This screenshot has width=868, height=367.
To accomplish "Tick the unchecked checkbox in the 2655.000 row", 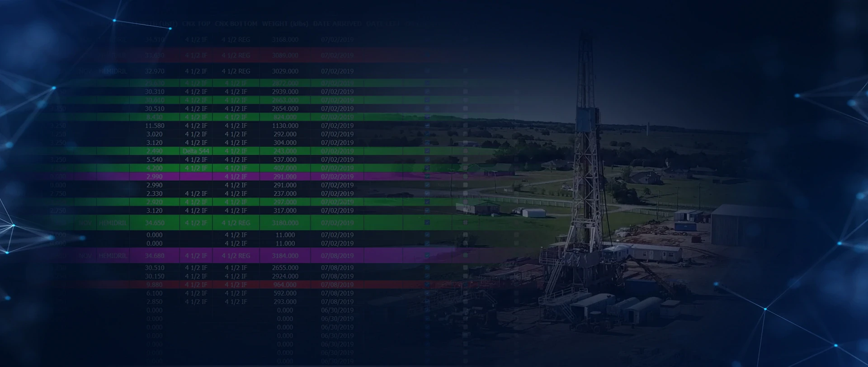I will (466, 268).
